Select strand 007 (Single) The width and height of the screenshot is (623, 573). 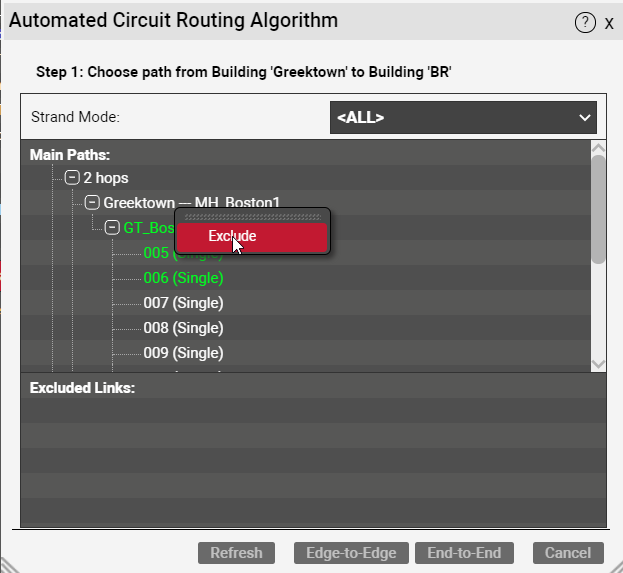[183, 303]
